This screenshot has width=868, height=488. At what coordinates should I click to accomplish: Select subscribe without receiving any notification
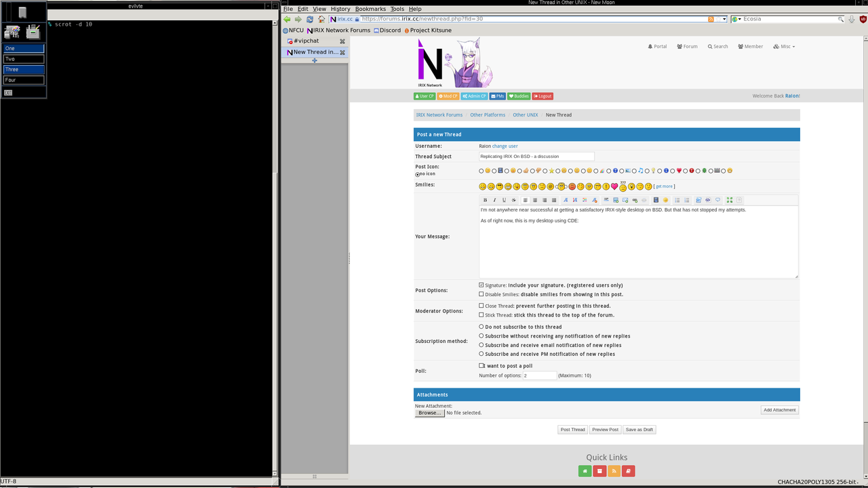[481, 335]
